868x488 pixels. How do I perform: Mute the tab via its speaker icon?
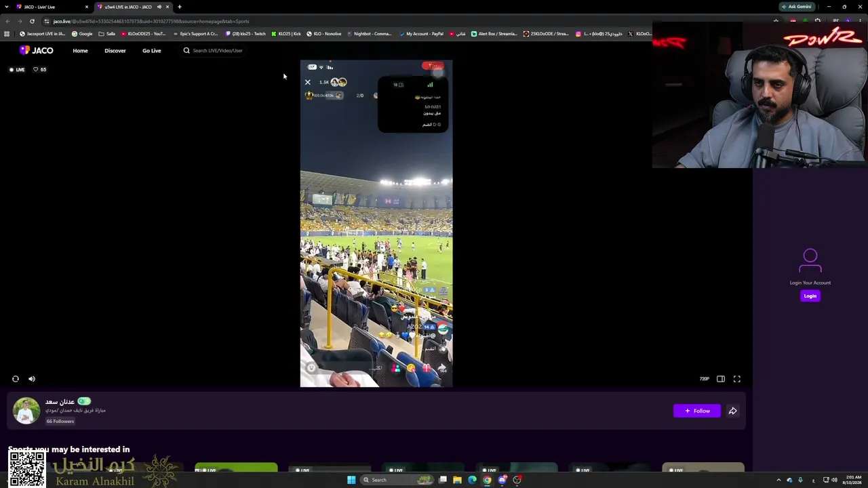(x=159, y=7)
